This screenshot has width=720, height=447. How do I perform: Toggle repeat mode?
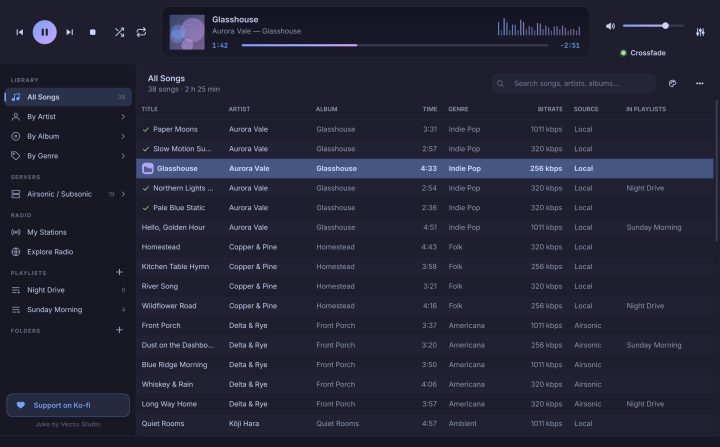point(141,32)
